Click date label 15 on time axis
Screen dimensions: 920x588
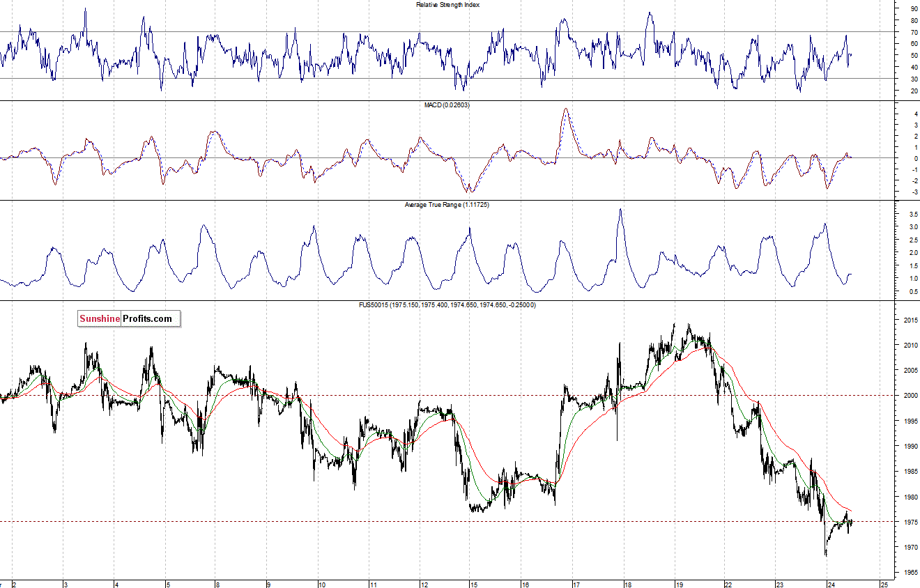[475, 585]
